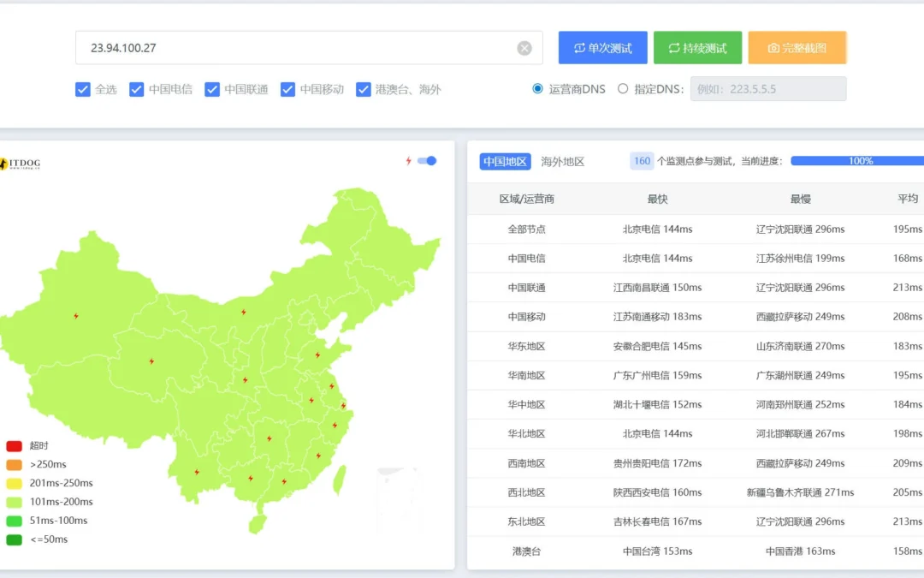Screen dimensions: 924x578
Task: Click the lightning marker on Yunnan province
Action: [197, 472]
